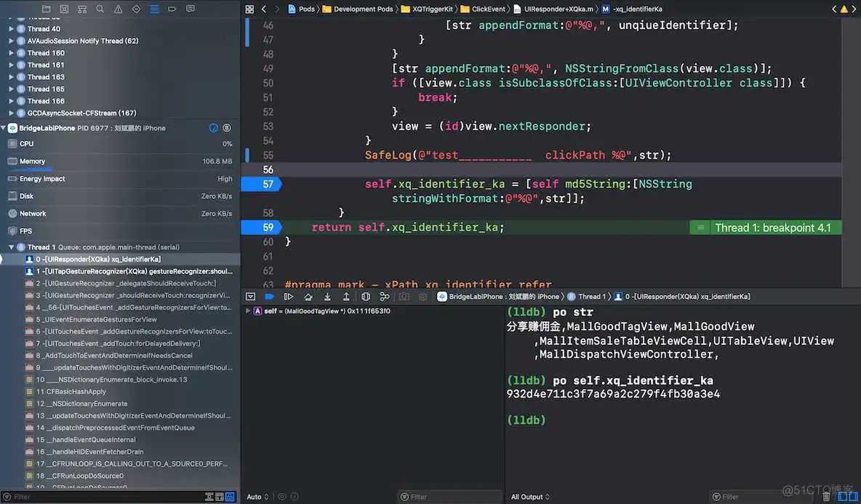Screen dimensions: 861x504
Task: Toggle the breakpoint on line 57
Action: click(x=260, y=184)
